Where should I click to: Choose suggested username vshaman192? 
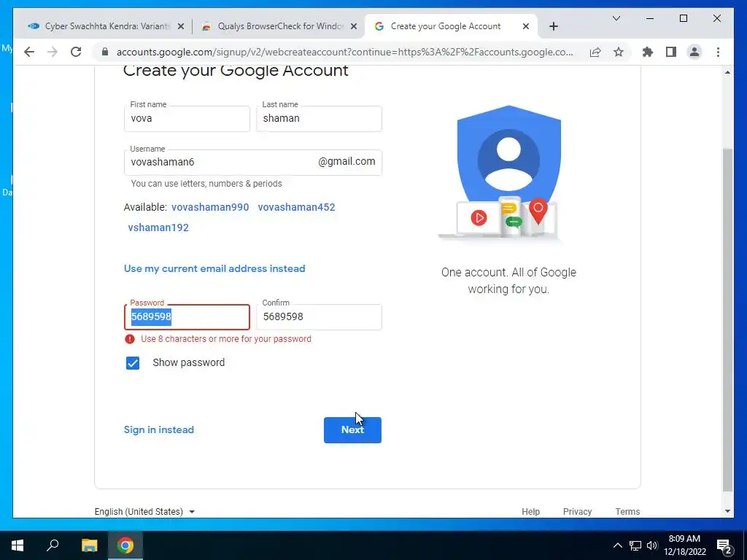[x=158, y=227]
